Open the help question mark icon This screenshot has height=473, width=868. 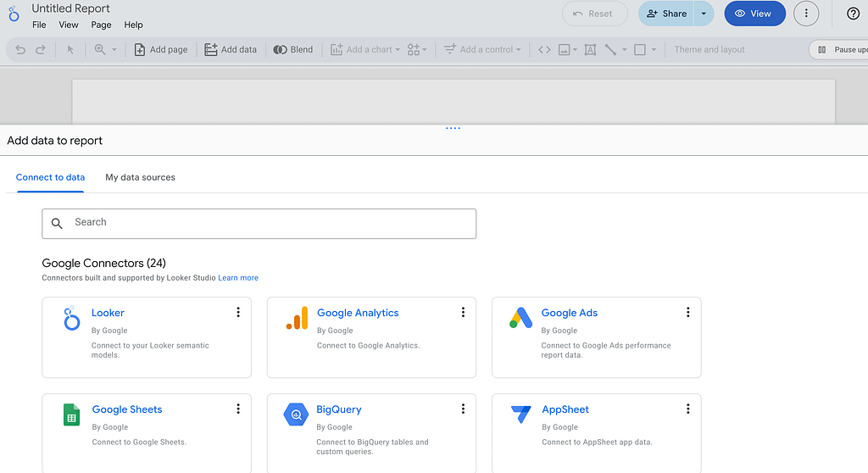pos(853,14)
